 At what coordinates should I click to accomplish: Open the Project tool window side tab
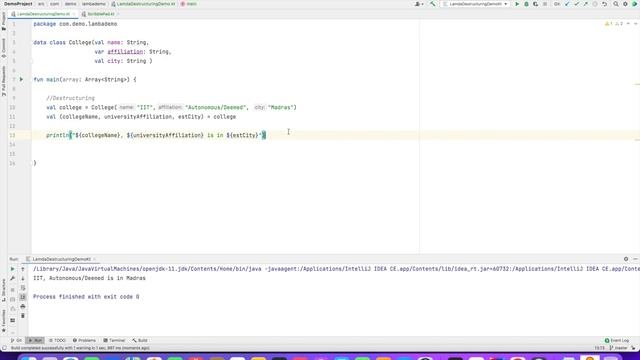coord(4,21)
